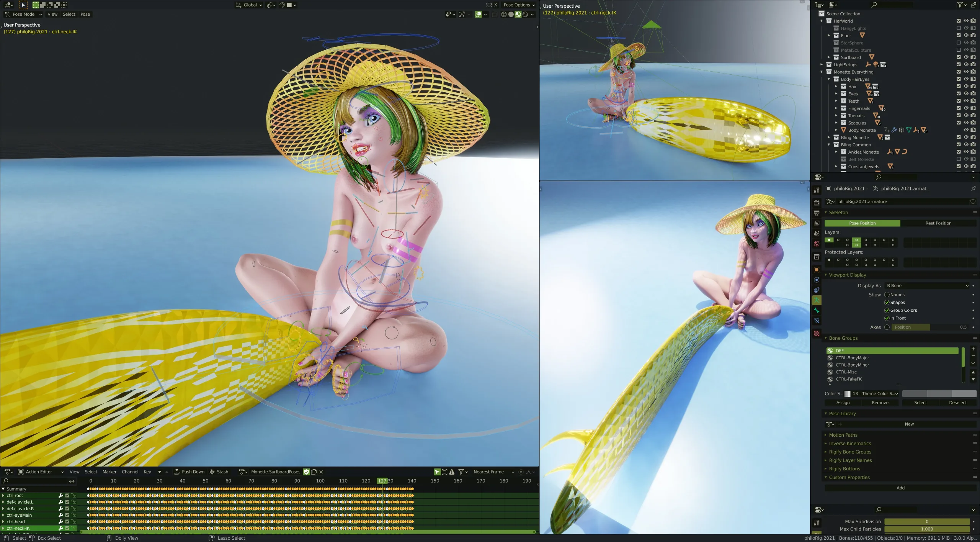
Task: Enable the Names show checkbox
Action: tap(887, 295)
